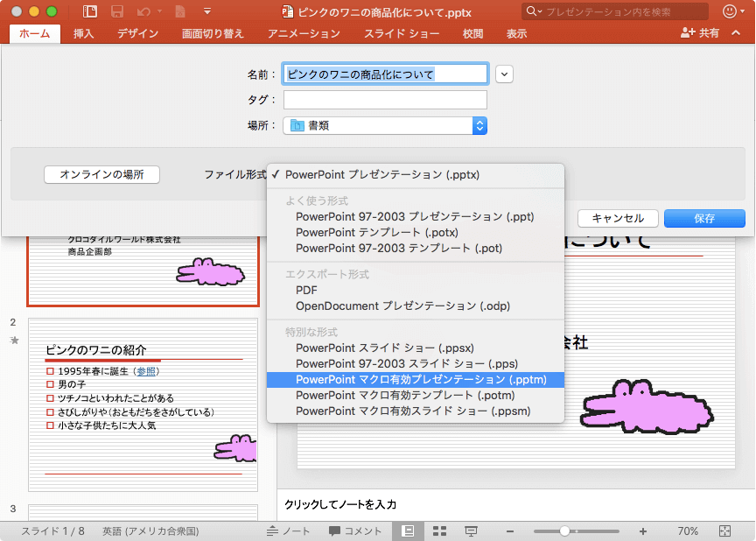
Task: Click the Save floppy disk icon
Action: click(116, 11)
